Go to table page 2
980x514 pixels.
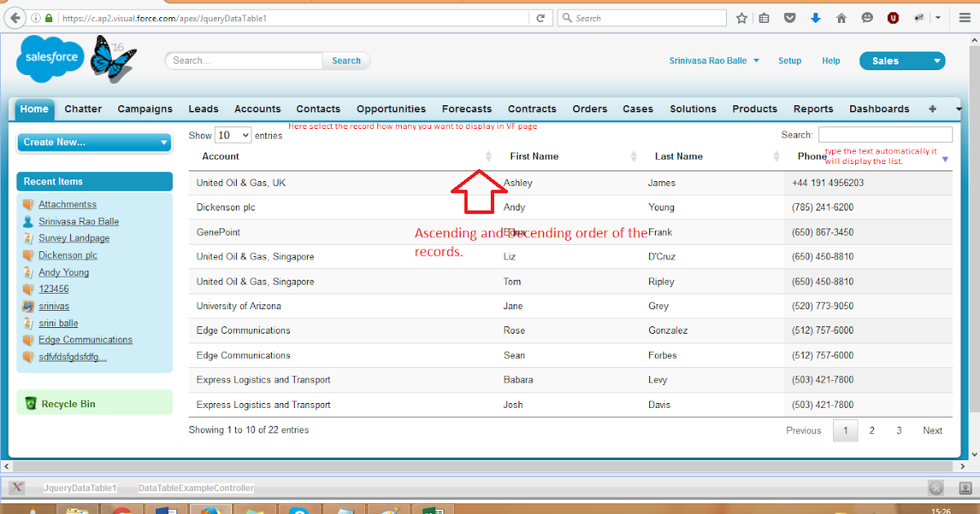(872, 430)
